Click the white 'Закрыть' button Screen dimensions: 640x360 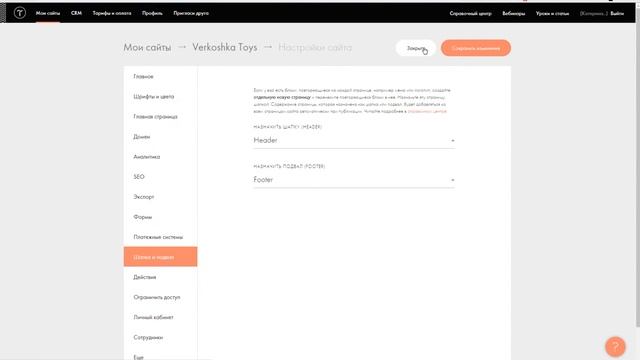(416, 48)
